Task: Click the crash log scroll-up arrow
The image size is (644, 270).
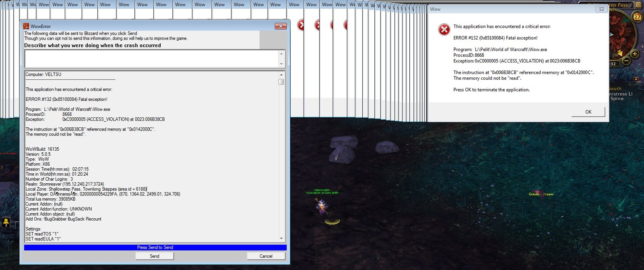Action: click(281, 75)
